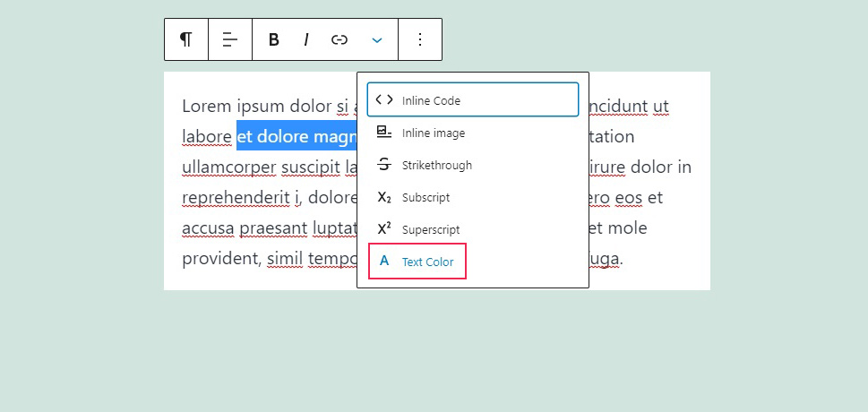Click the paragraph block type icon
The width and height of the screenshot is (868, 412).
(186, 39)
